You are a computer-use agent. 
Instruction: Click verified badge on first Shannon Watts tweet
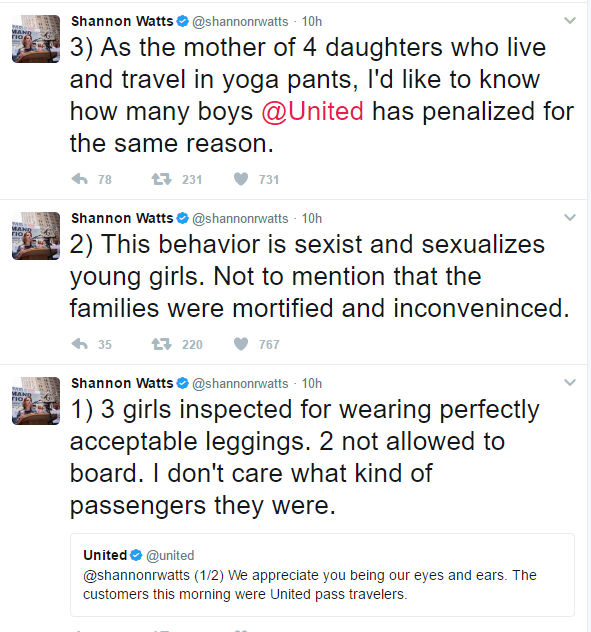pos(183,21)
